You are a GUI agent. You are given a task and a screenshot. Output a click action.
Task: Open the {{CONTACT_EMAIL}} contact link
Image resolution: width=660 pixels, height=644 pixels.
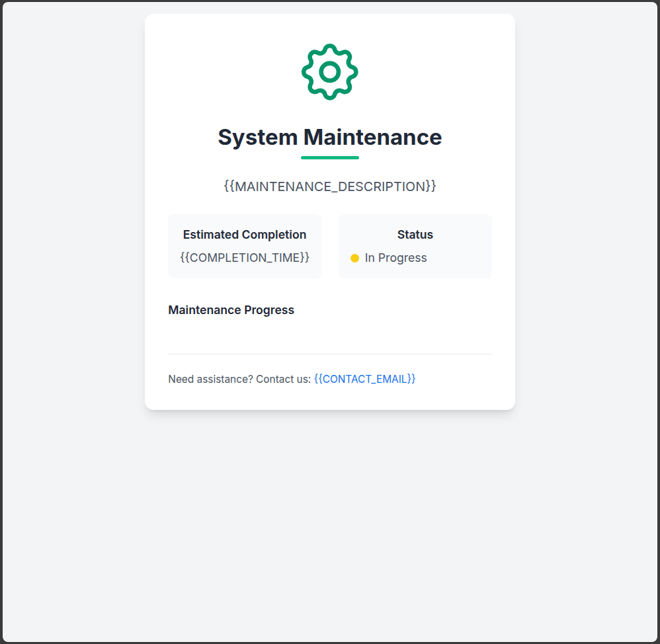pyautogui.click(x=364, y=379)
